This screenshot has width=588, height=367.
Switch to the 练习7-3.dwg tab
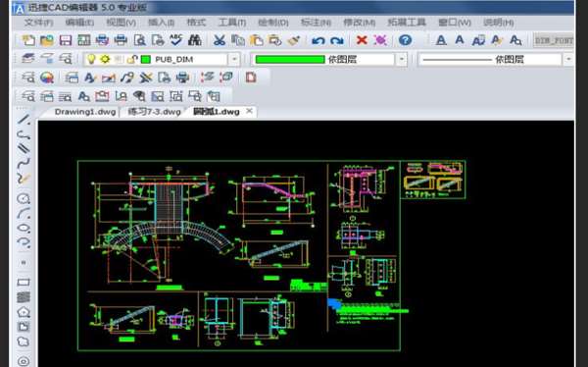coord(154,112)
